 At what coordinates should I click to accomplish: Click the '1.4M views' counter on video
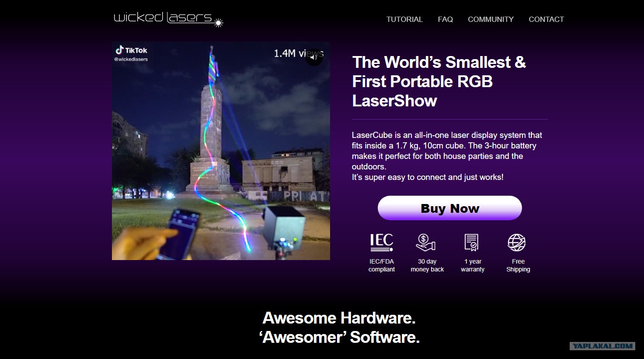tap(299, 53)
